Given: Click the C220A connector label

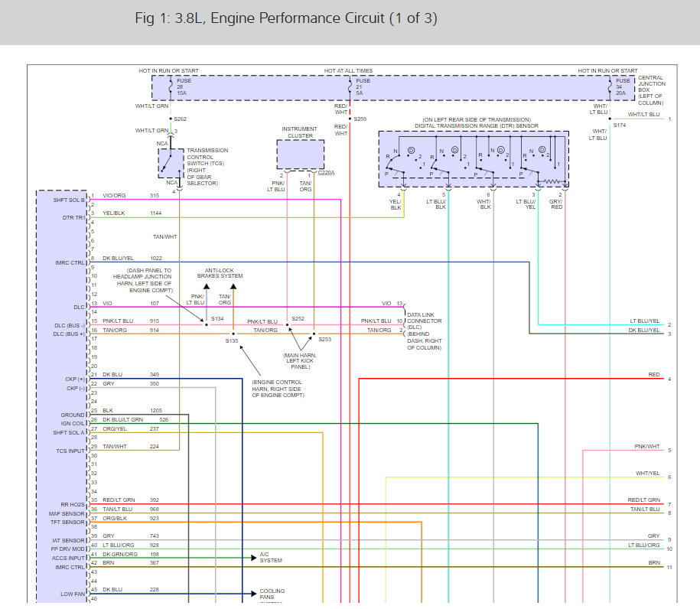Looking at the screenshot, I should (327, 173).
